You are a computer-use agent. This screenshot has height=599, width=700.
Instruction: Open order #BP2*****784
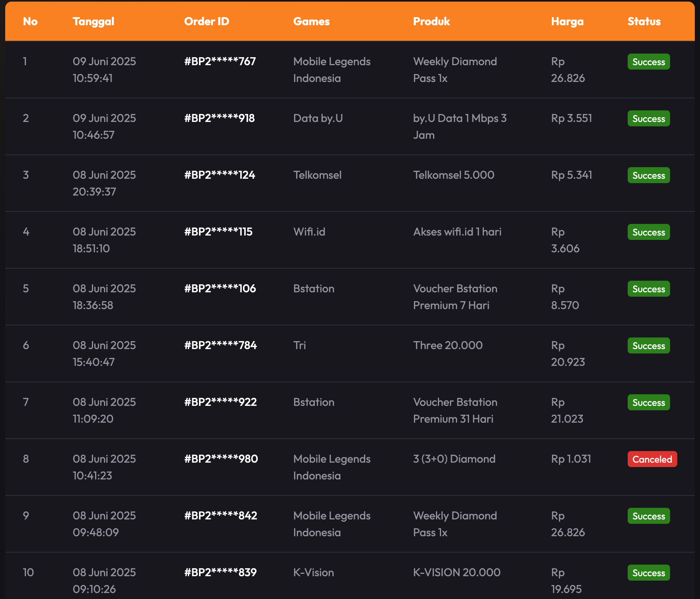(221, 345)
